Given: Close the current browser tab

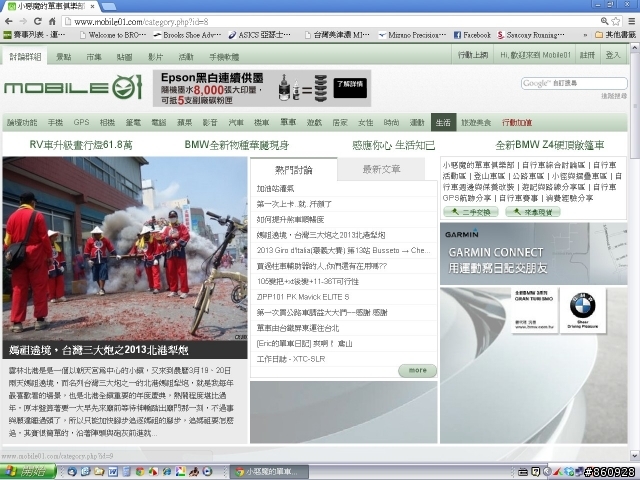Looking at the screenshot, I should point(93,6).
